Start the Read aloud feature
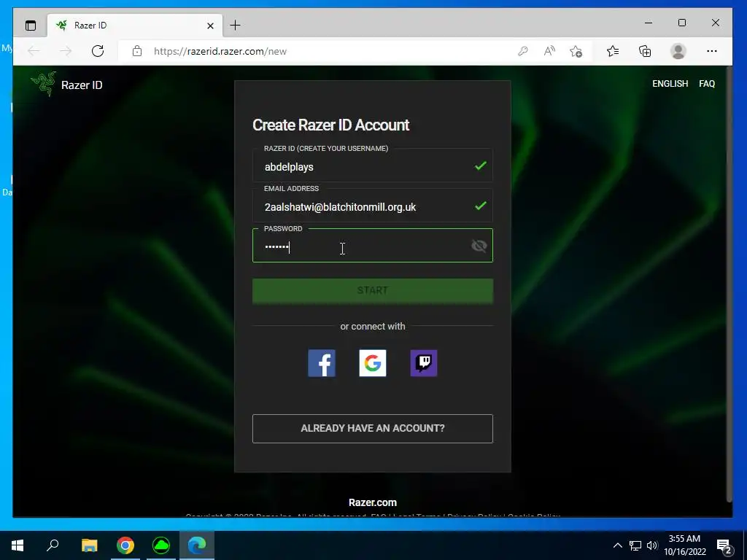Viewport: 747px width, 560px height. pos(549,51)
